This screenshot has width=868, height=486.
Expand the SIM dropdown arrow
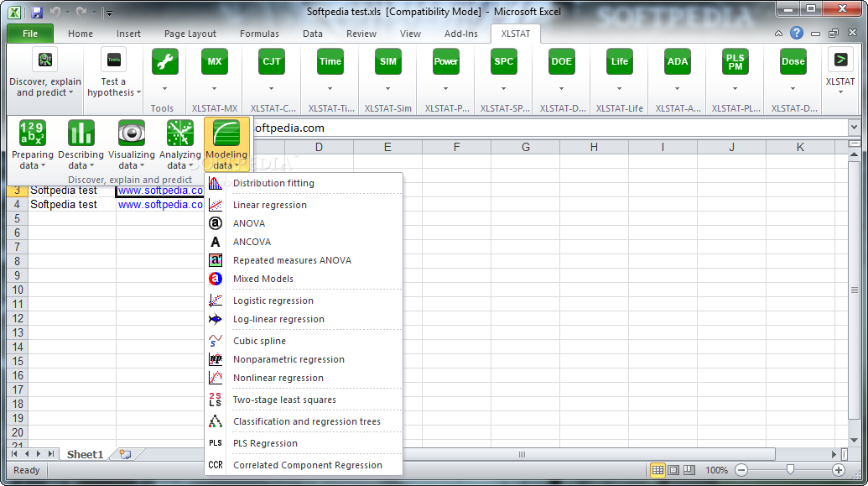388,89
